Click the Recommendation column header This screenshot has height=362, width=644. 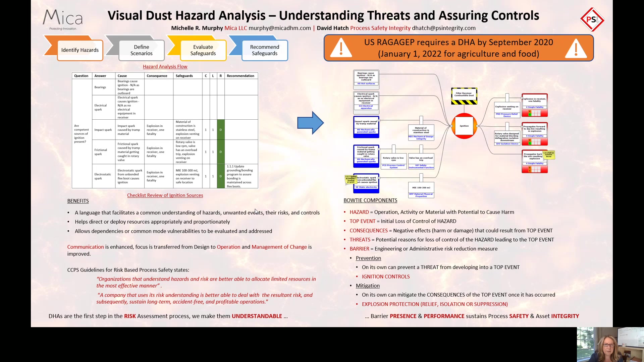(240, 76)
